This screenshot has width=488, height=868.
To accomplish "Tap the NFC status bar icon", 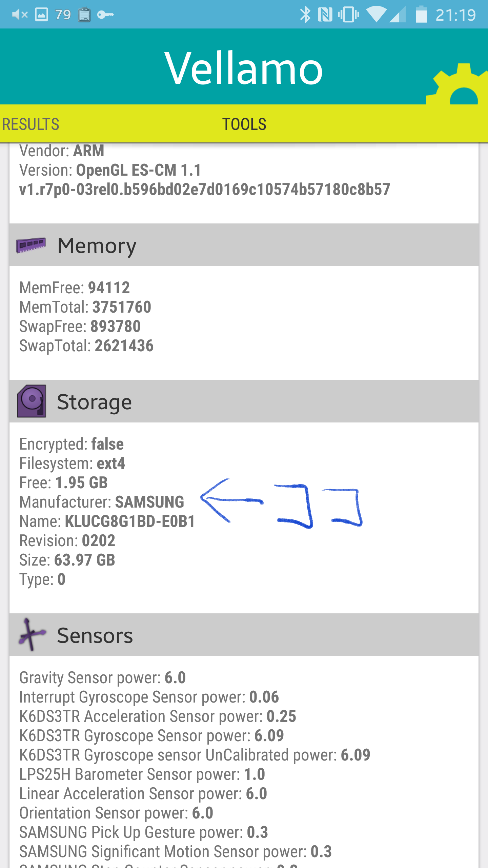I will click(x=325, y=15).
